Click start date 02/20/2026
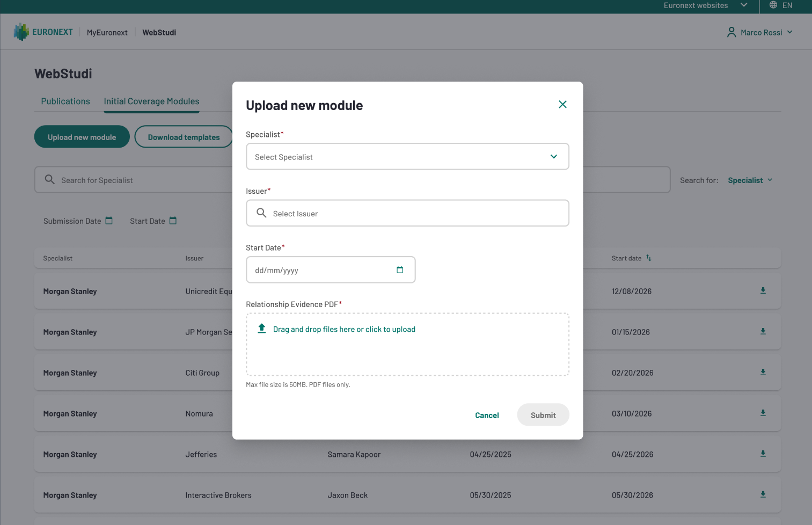The width and height of the screenshot is (812, 525). coord(633,373)
